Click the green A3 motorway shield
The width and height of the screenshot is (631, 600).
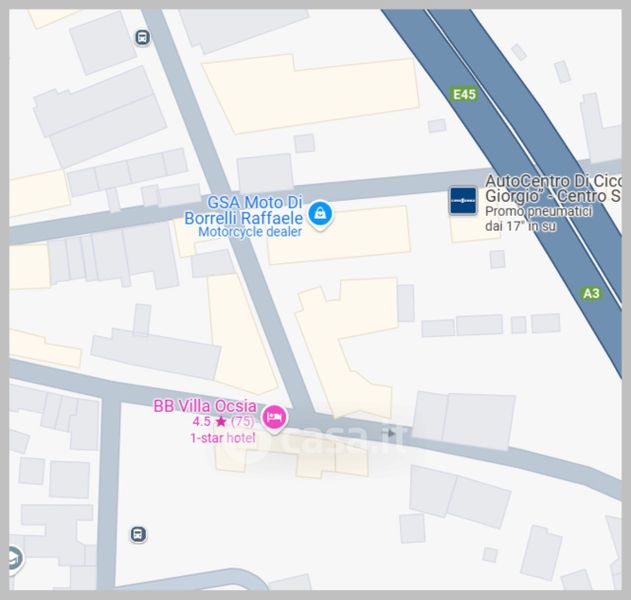pos(592,293)
